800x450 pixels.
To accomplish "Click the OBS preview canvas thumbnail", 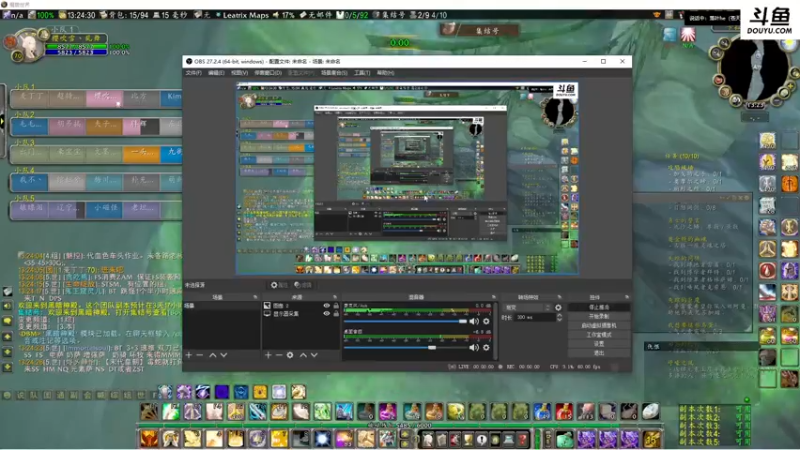I will (407, 179).
